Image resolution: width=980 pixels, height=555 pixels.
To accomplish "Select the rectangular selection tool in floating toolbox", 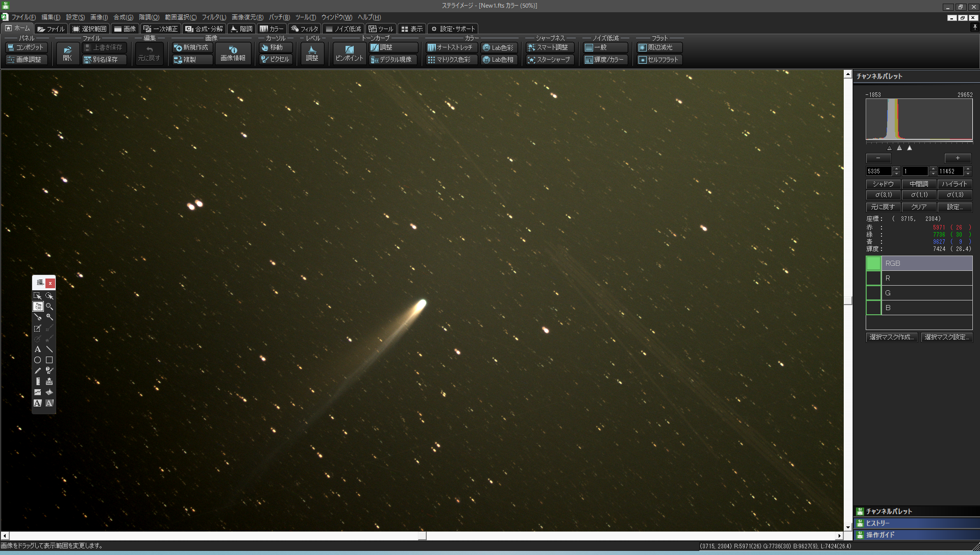I will (37, 296).
